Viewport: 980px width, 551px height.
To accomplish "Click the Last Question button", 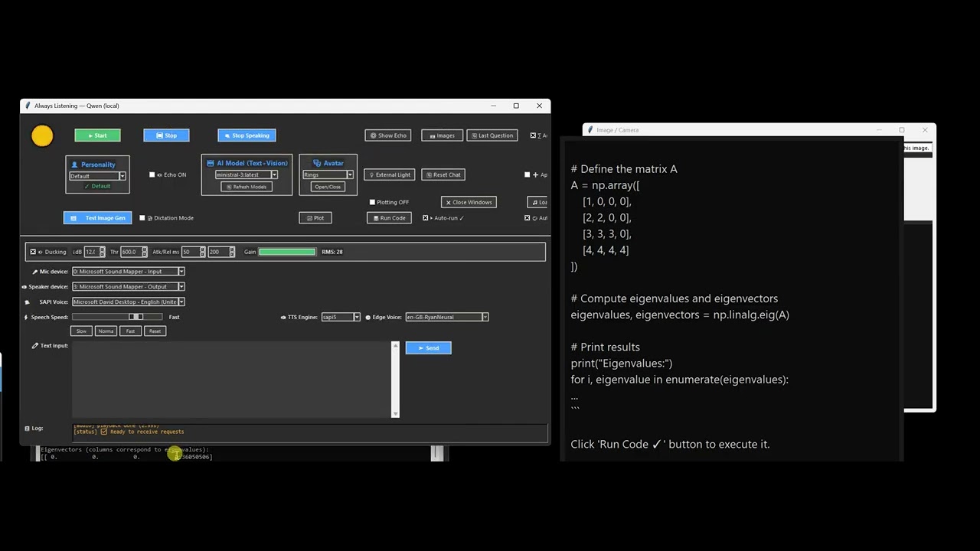I will click(x=492, y=135).
